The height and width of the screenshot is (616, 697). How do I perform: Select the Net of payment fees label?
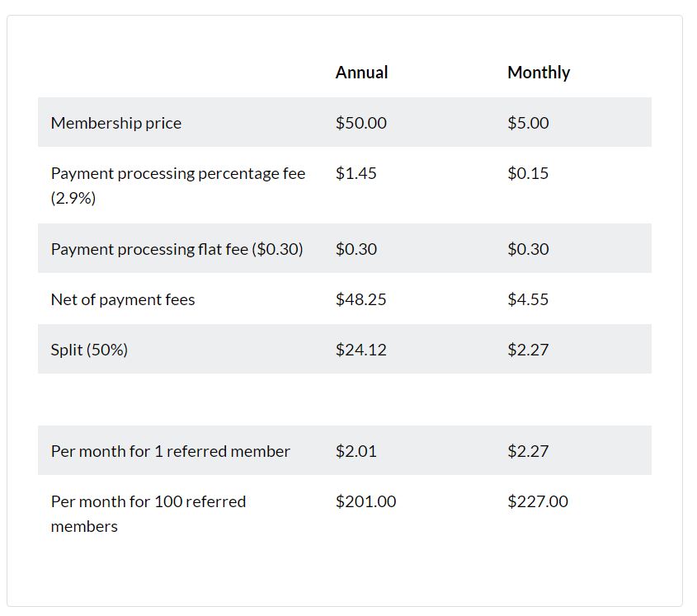(123, 299)
